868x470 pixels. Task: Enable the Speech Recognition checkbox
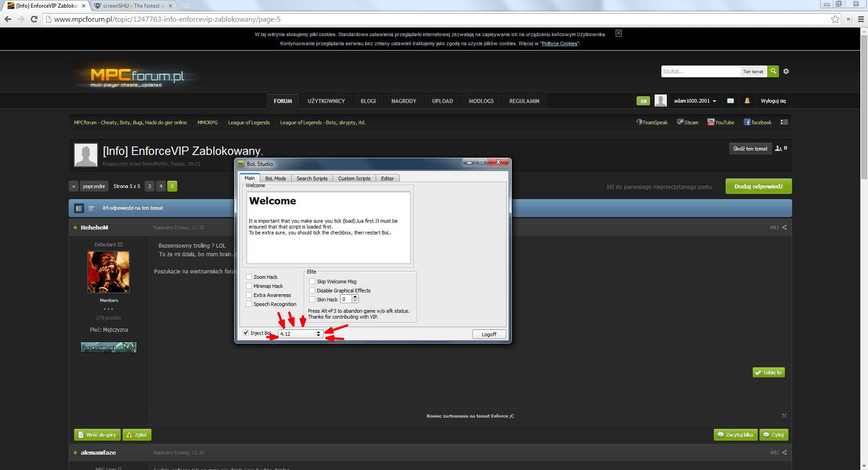pos(249,304)
